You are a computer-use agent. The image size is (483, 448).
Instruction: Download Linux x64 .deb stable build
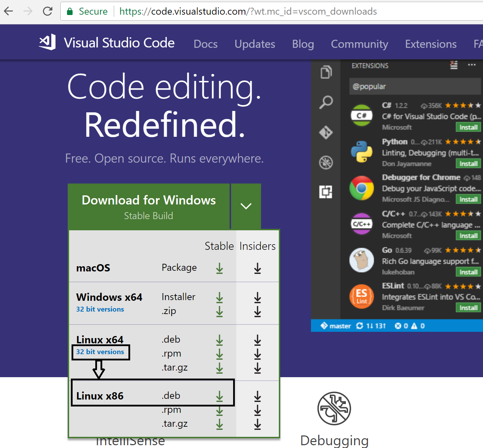pyautogui.click(x=220, y=340)
